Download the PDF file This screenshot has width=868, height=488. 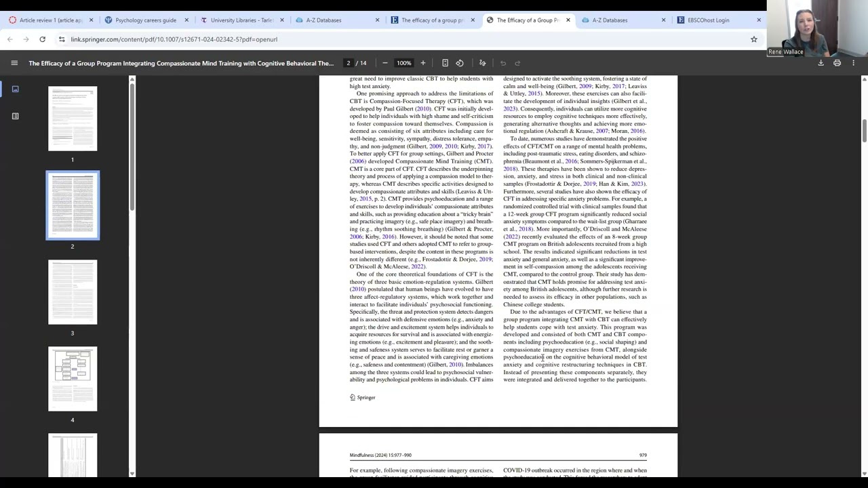pos(821,63)
